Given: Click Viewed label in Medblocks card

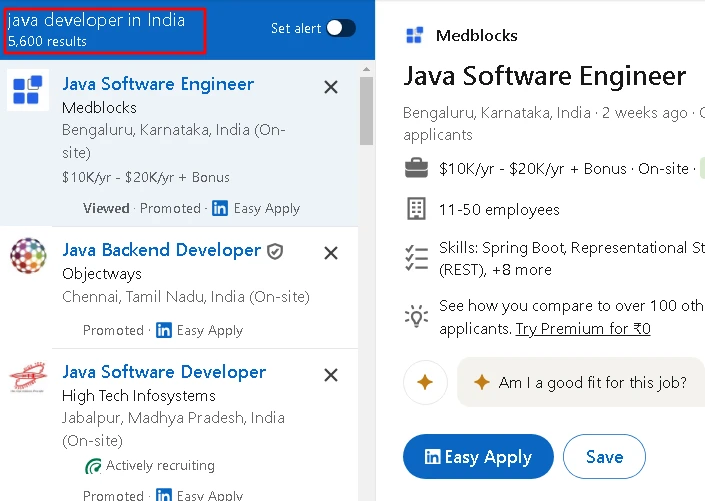Looking at the screenshot, I should 106,208.
